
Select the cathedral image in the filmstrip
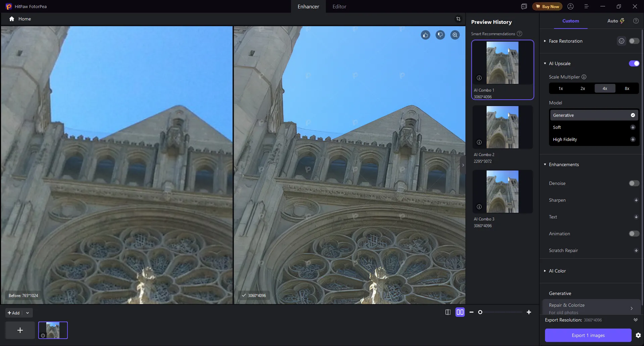(53, 330)
